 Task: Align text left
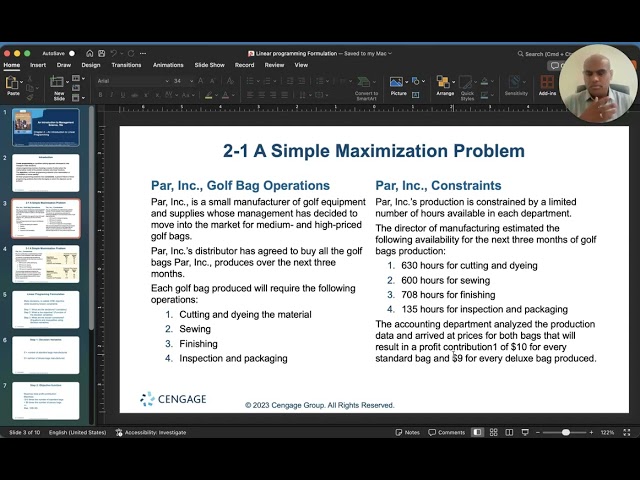click(x=250, y=95)
